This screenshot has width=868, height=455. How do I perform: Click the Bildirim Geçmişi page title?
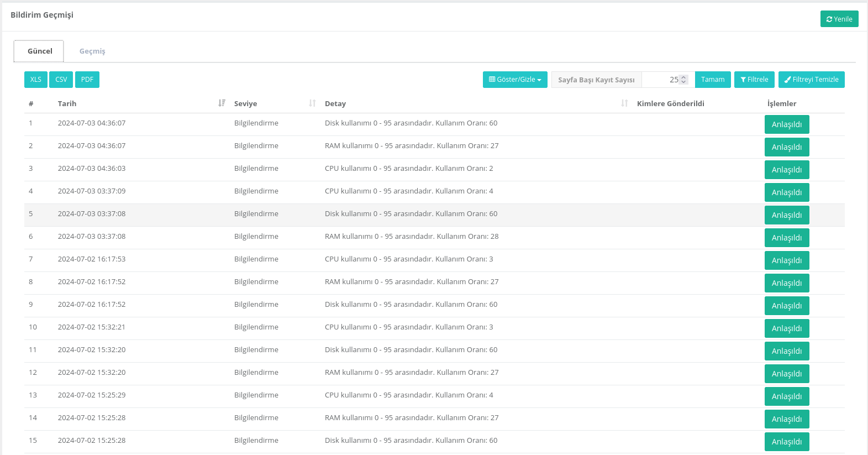point(42,15)
